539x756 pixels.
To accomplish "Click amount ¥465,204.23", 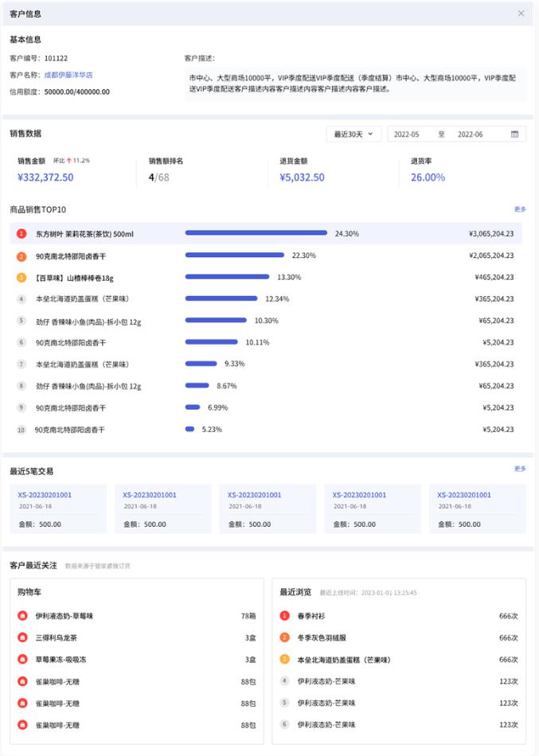I will coord(494,277).
